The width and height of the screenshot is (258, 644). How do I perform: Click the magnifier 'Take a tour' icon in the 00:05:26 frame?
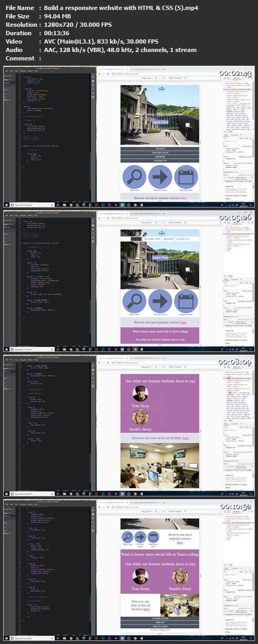134,302
